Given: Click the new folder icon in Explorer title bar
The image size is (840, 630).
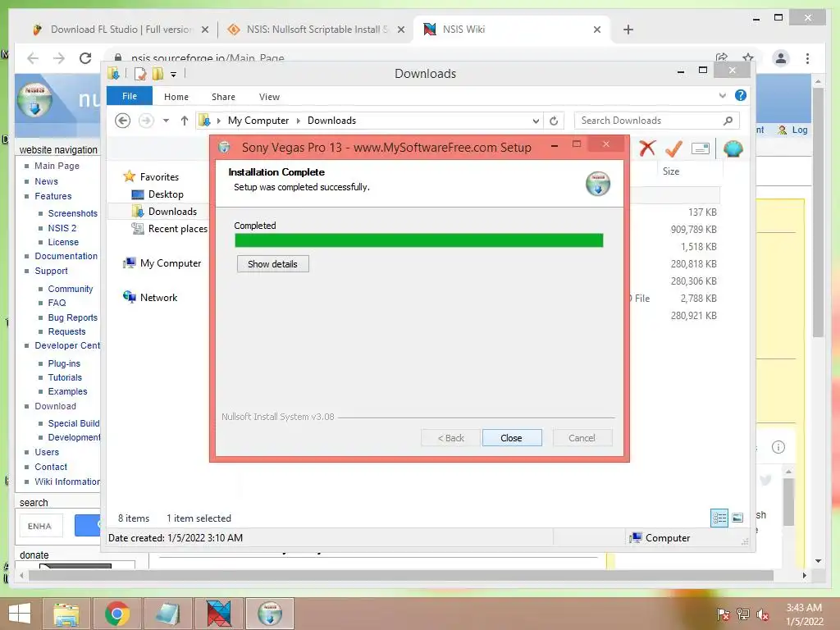Looking at the screenshot, I should tap(157, 74).
